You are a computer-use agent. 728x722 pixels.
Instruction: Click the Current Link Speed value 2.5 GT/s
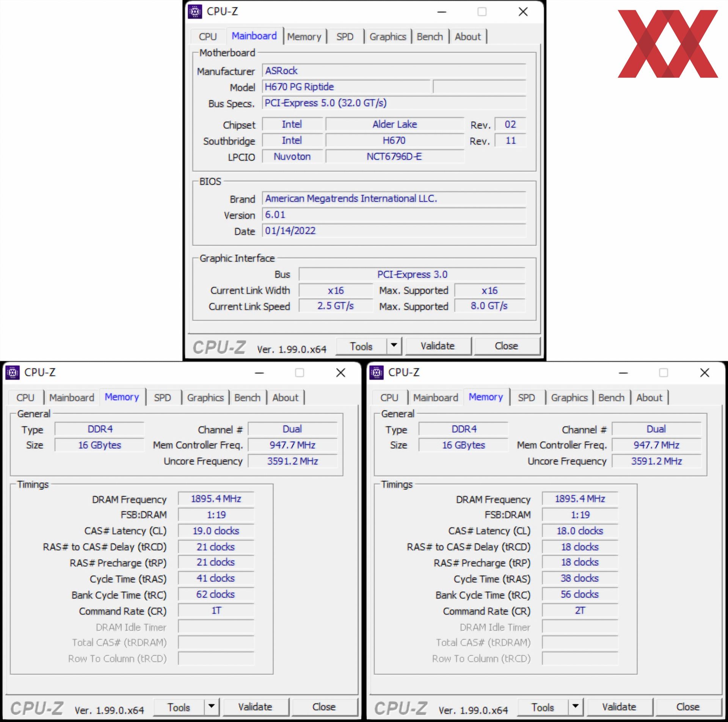pyautogui.click(x=336, y=306)
